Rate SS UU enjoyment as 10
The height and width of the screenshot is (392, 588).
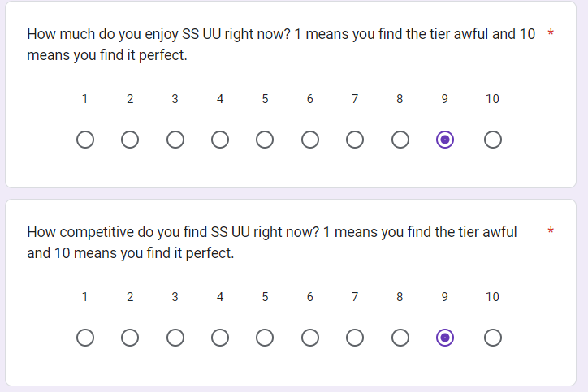493,140
